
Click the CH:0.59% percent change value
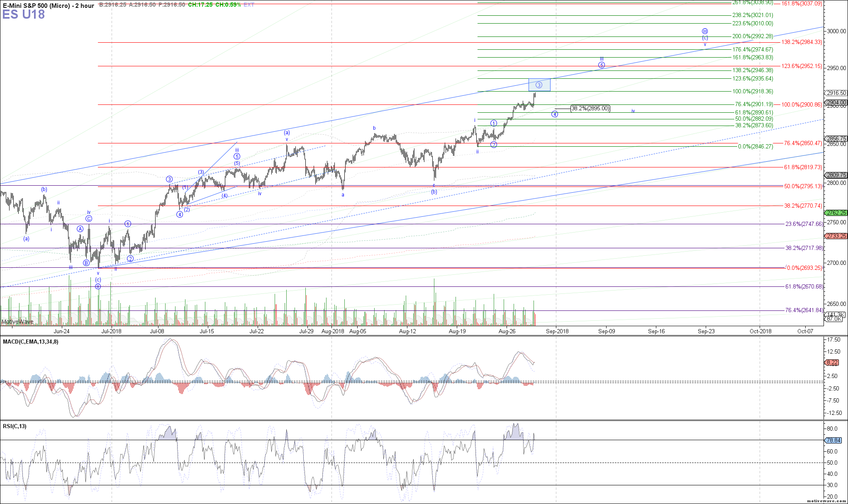[228, 5]
